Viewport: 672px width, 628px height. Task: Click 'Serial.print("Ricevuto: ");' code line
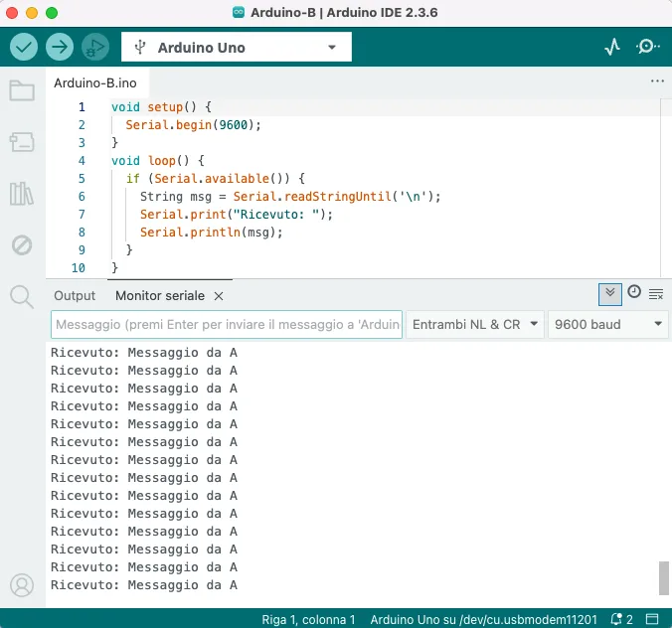click(237, 215)
